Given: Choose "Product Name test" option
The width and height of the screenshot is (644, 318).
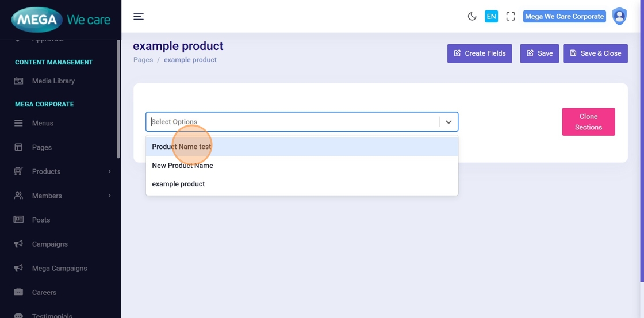Looking at the screenshot, I should coord(182,147).
